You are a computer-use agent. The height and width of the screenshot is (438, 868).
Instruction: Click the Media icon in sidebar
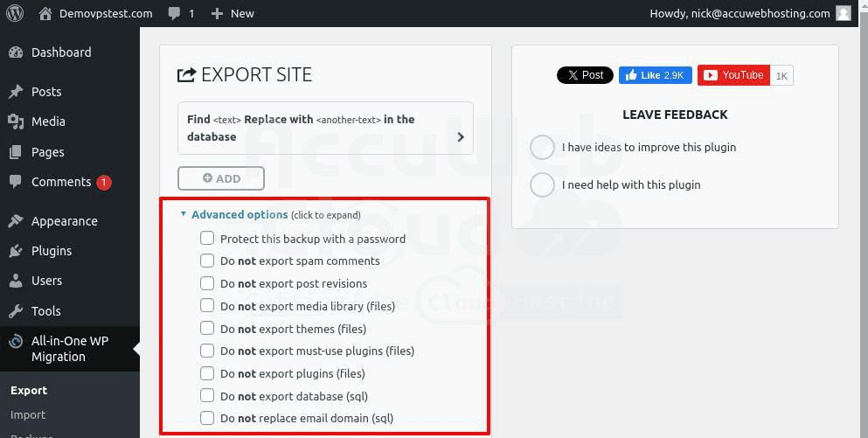15,122
